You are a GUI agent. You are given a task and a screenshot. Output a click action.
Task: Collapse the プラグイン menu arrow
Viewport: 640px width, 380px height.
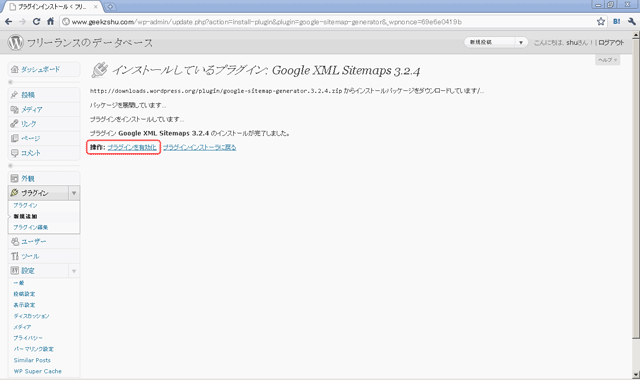[x=74, y=193]
